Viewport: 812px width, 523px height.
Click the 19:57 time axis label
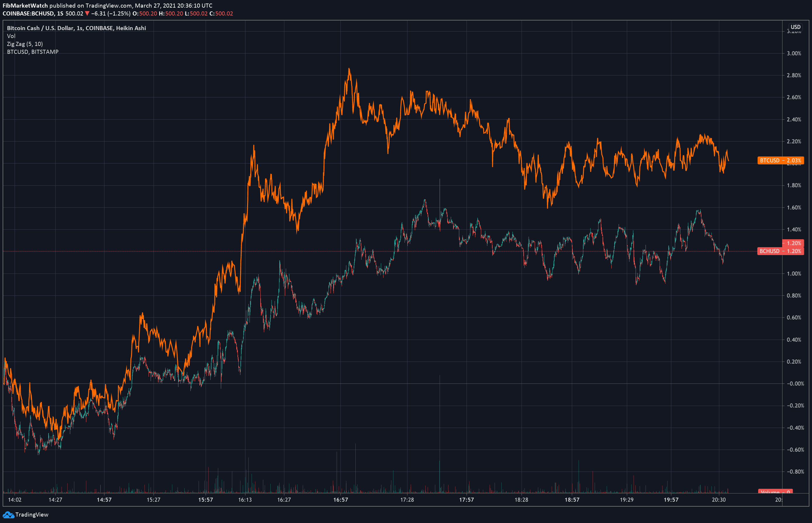pos(671,500)
